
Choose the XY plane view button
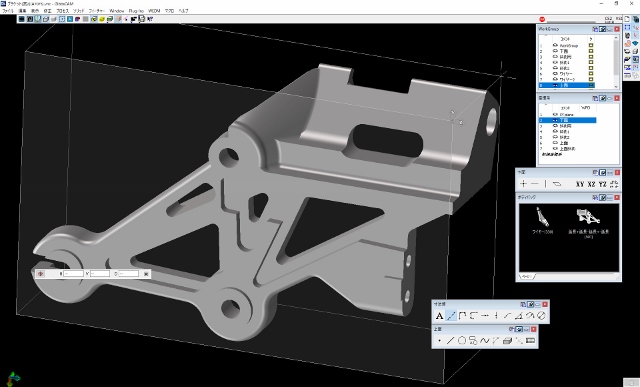point(580,184)
